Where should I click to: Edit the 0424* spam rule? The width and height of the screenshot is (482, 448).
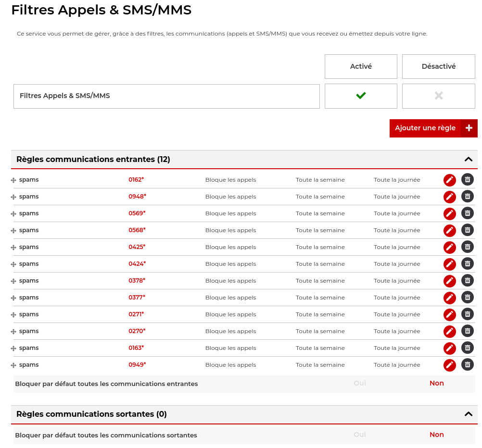coord(449,264)
